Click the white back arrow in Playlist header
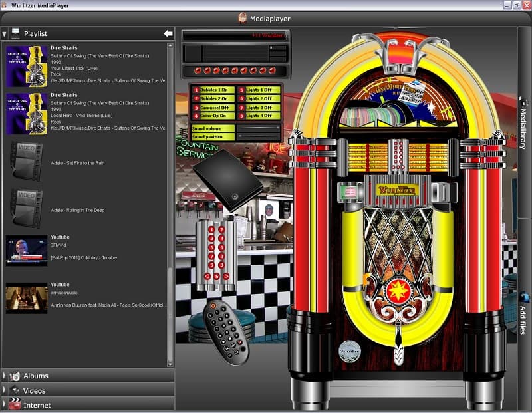The width and height of the screenshot is (532, 413). coord(168,33)
